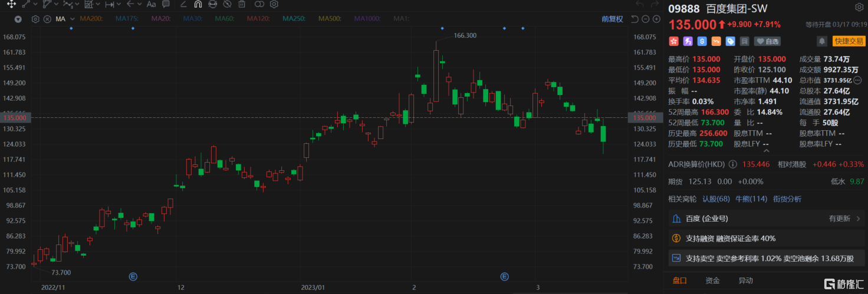Image resolution: width=868 pixels, height=294 pixels.
Task: Expand the arrow annotation tool options
Action: tap(140, 4)
